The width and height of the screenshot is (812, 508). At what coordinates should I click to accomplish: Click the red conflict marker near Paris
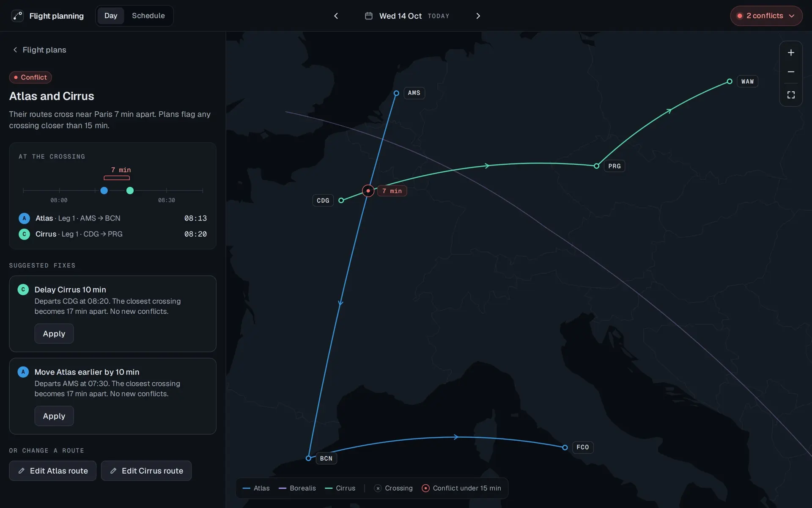pyautogui.click(x=368, y=191)
